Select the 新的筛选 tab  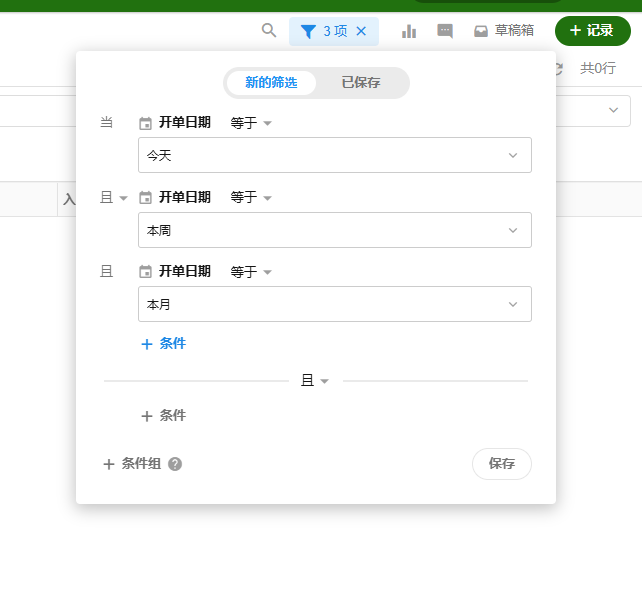pos(271,83)
